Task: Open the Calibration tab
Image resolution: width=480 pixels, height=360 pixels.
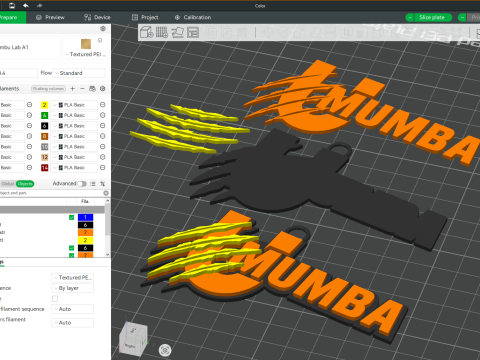Action: [193, 17]
